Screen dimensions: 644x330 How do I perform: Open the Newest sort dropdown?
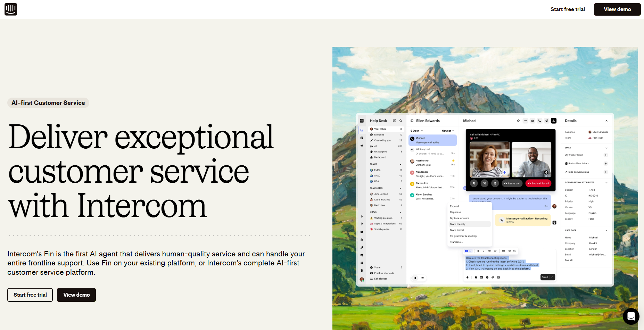click(x=448, y=131)
